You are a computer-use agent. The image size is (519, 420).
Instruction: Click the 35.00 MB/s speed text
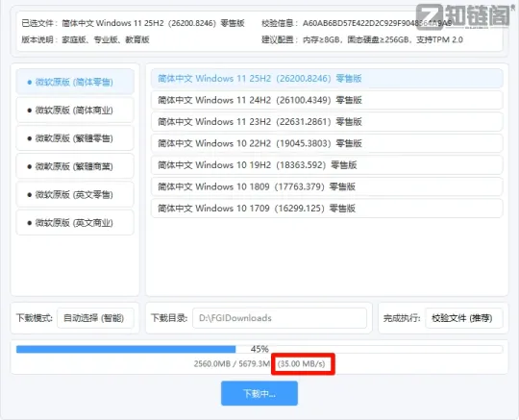302,363
